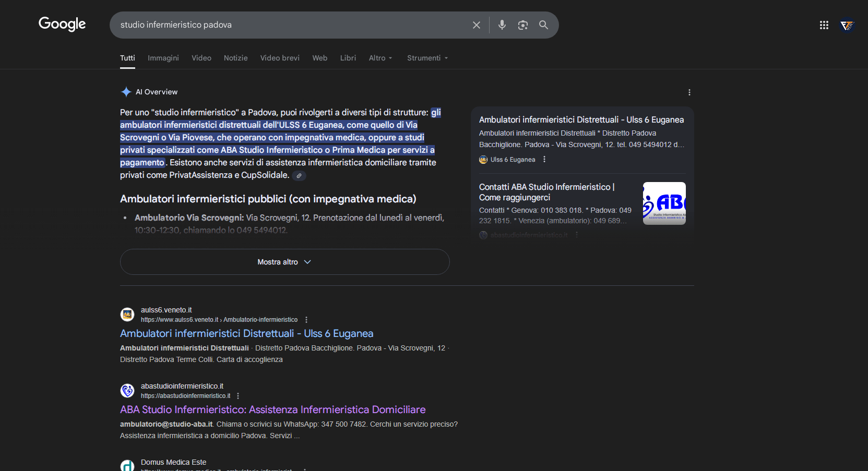Expand the Altro dropdown menu
Screen dimensions: 868x471
[x=380, y=58]
